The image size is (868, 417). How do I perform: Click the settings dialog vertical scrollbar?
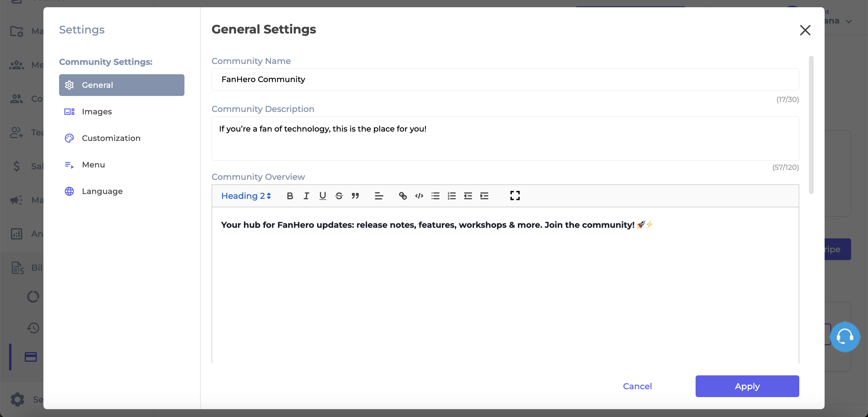point(811,125)
